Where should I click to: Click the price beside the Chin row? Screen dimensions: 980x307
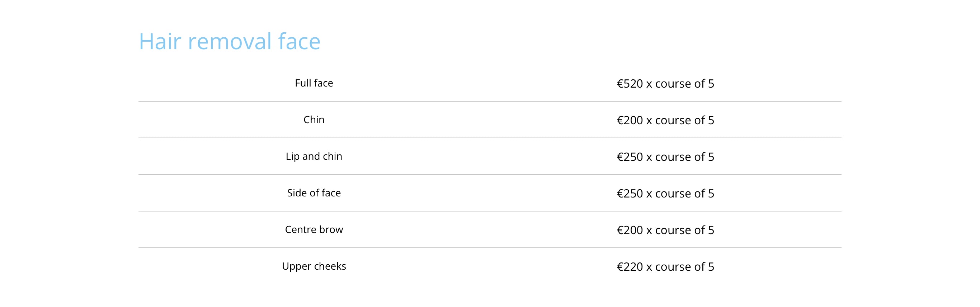pyautogui.click(x=665, y=120)
